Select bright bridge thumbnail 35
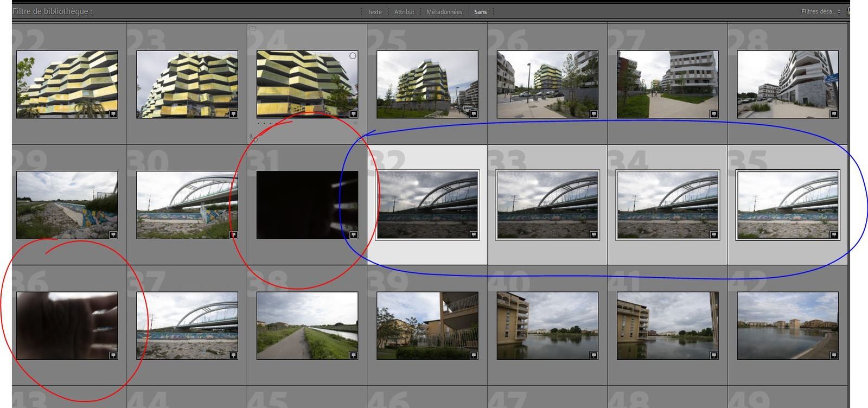Viewport: 868px width, 408px height. [788, 205]
